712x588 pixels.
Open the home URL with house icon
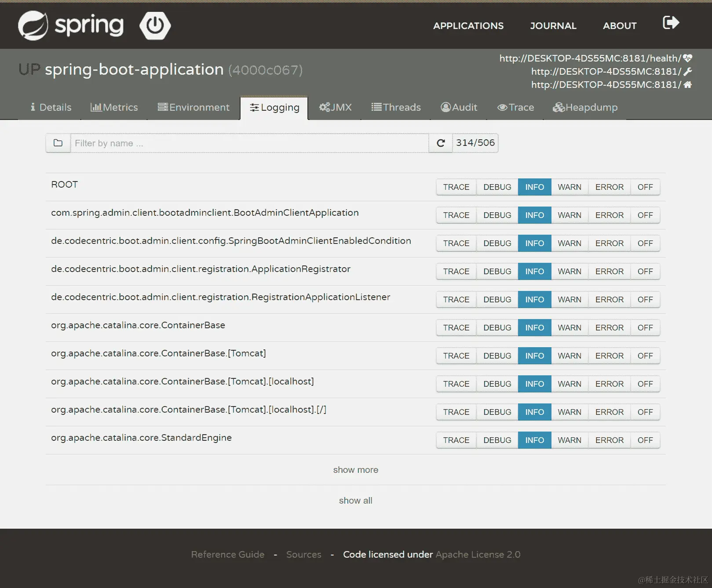(x=612, y=84)
